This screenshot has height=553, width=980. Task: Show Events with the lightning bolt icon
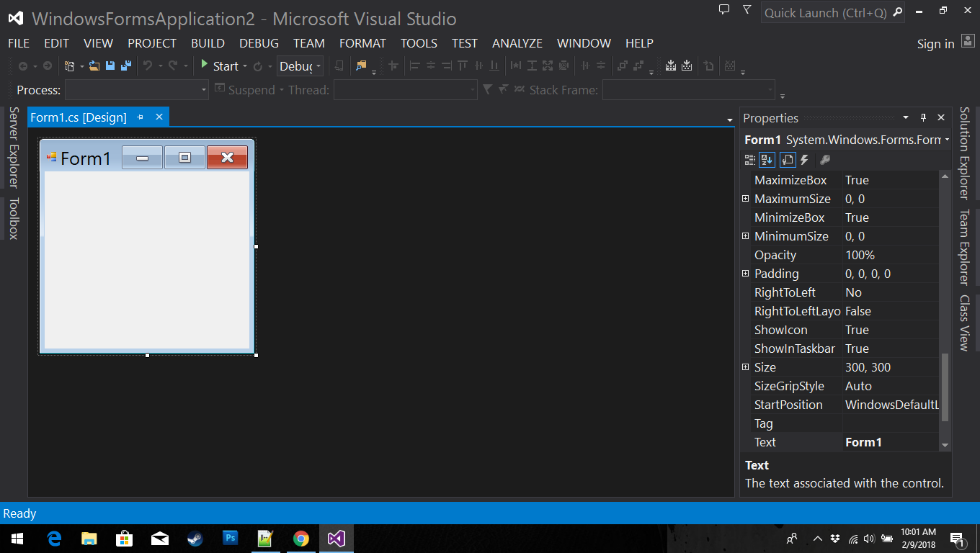805,160
